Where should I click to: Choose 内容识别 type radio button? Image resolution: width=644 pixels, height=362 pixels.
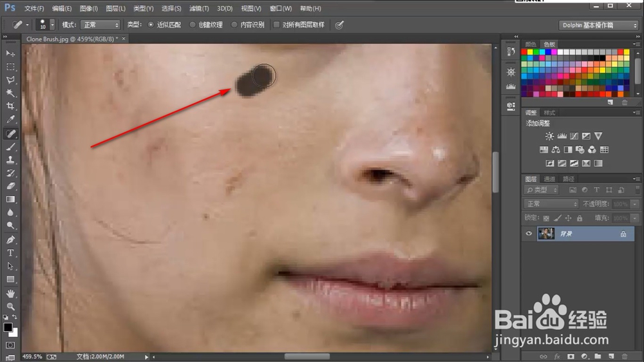(x=234, y=25)
